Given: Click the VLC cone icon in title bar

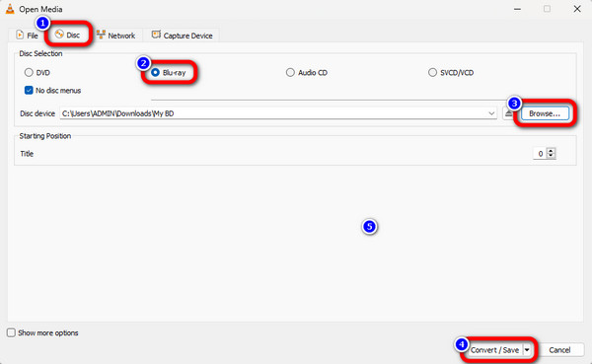Looking at the screenshot, I should tap(10, 9).
